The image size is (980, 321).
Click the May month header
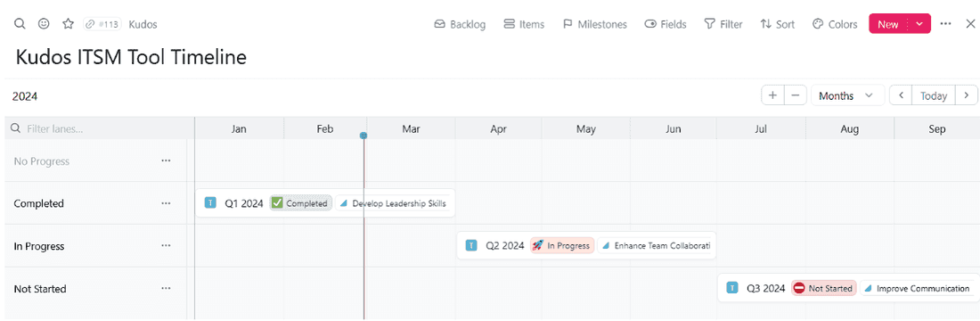585,129
